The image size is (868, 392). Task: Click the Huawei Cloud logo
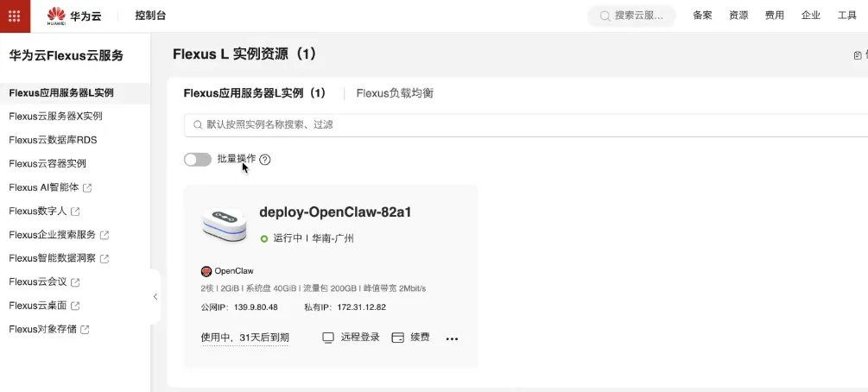74,16
